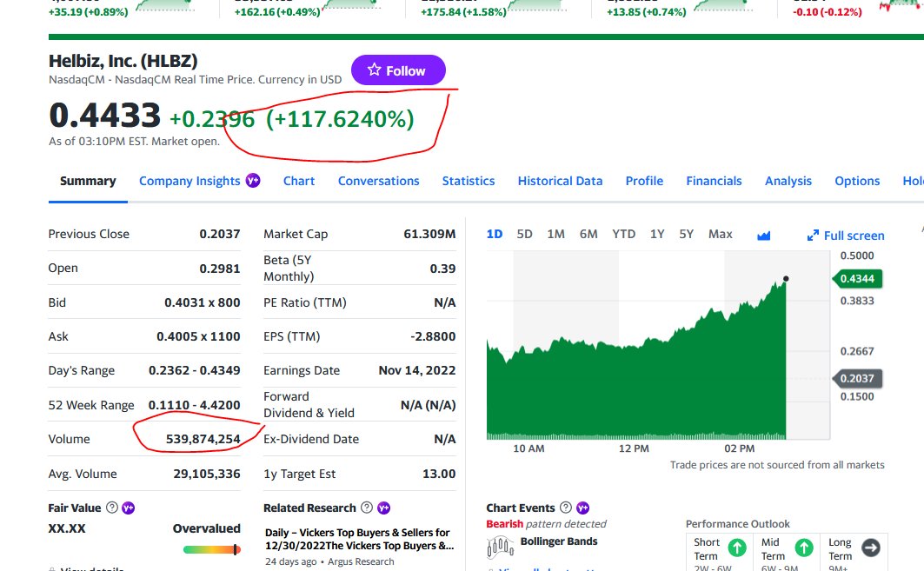Viewport: 924px width, 571px height.
Task: Open the Historical Data tab
Action: [x=560, y=181]
